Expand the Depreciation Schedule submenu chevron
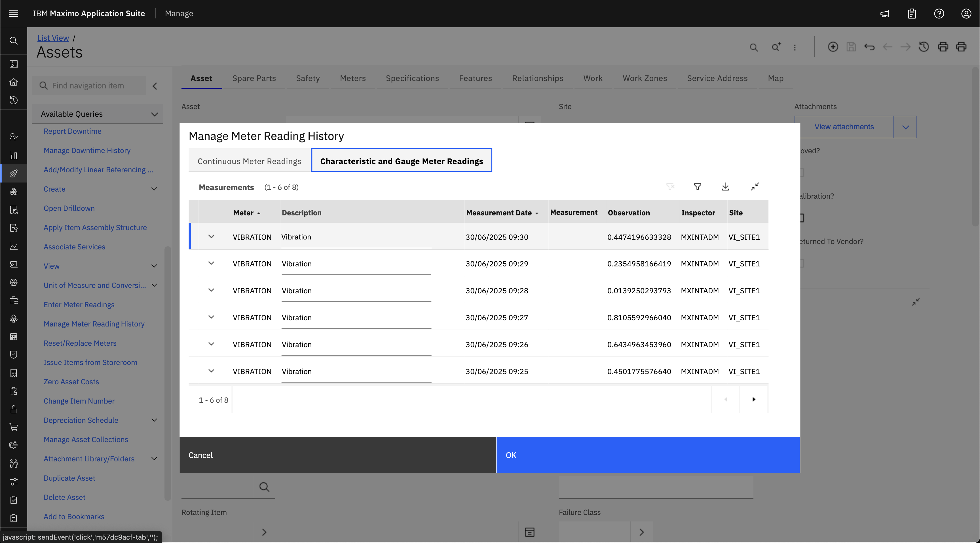Image resolution: width=980 pixels, height=543 pixels. point(154,420)
